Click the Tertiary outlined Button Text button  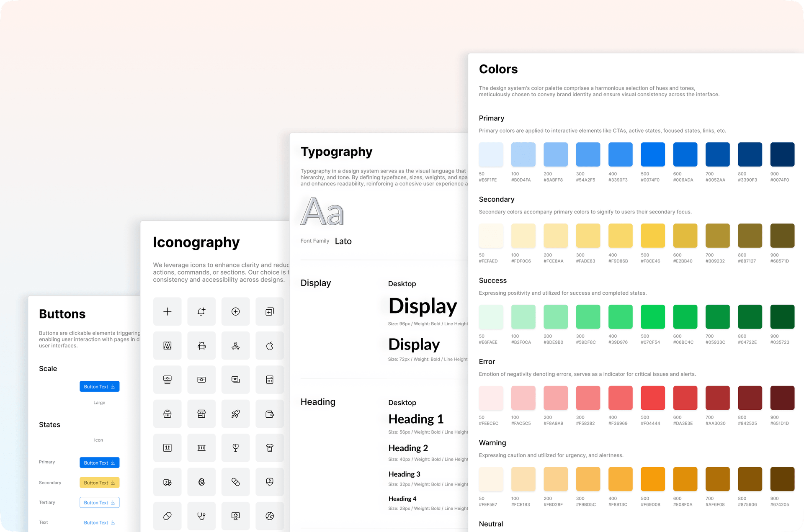(x=99, y=502)
